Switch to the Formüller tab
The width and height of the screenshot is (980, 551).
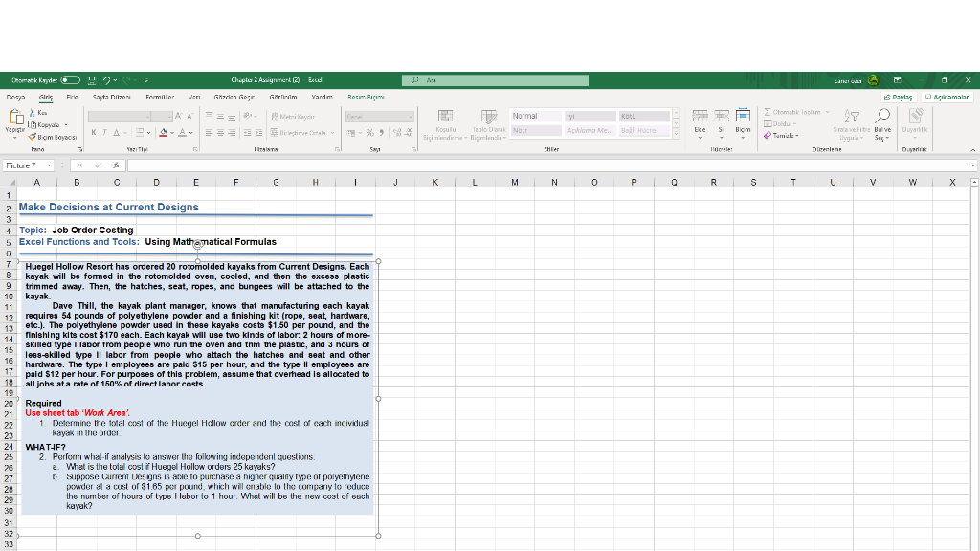[160, 97]
